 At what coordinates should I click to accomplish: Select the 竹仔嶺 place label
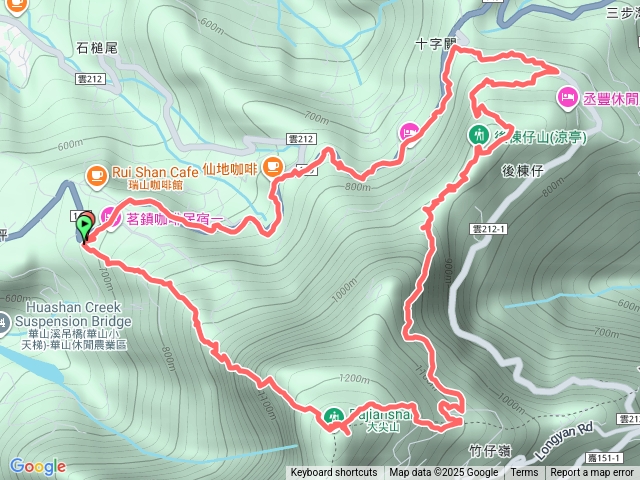pos(490,451)
